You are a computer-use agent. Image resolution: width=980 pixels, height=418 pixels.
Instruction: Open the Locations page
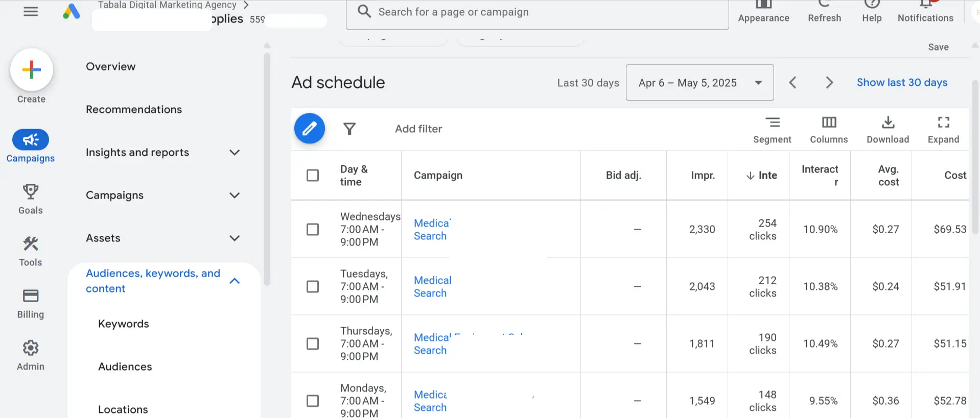[123, 410]
